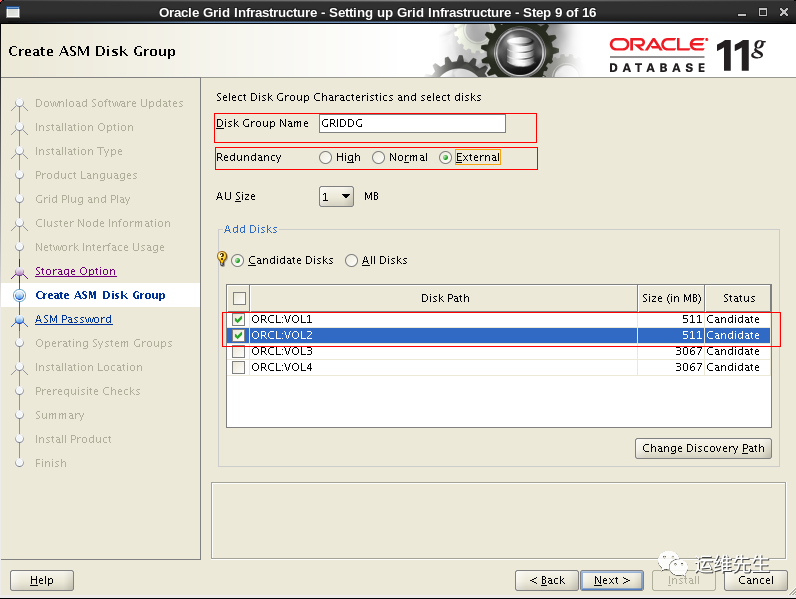Click the Disk Group Name input field
The image size is (796, 599).
pyautogui.click(x=412, y=123)
